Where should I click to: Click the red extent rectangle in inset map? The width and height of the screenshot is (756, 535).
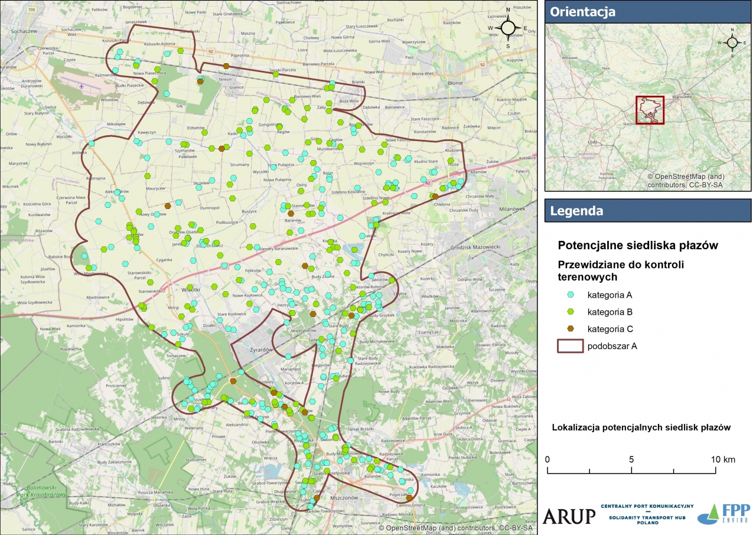(x=650, y=110)
